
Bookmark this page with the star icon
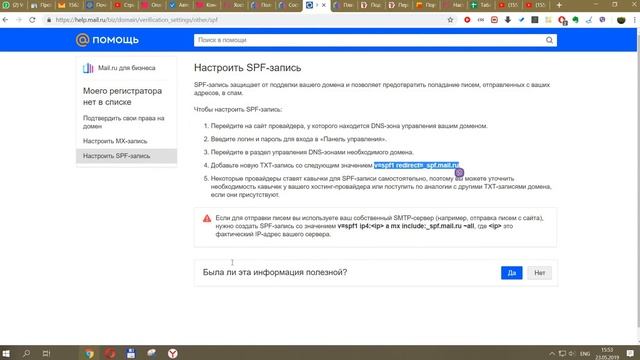450,20
